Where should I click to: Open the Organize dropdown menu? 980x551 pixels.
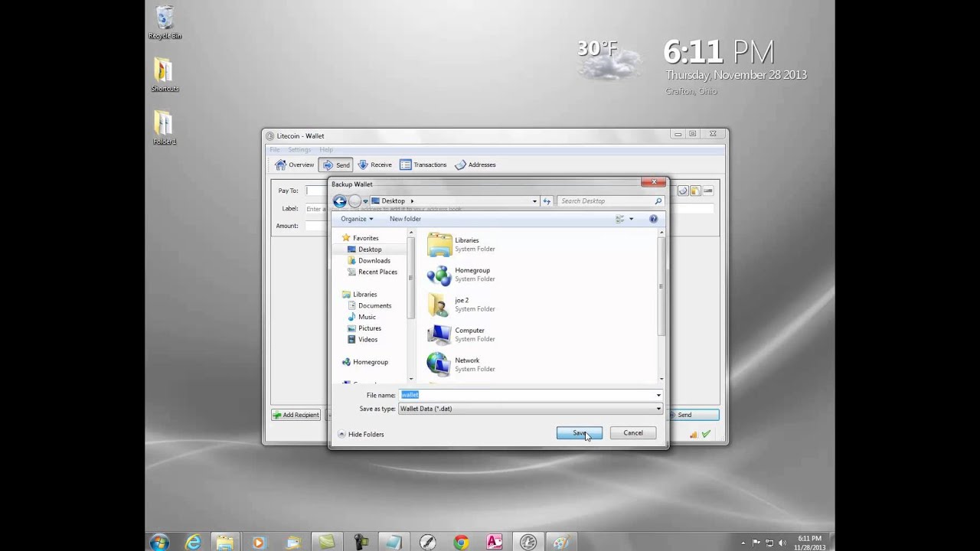click(x=357, y=219)
